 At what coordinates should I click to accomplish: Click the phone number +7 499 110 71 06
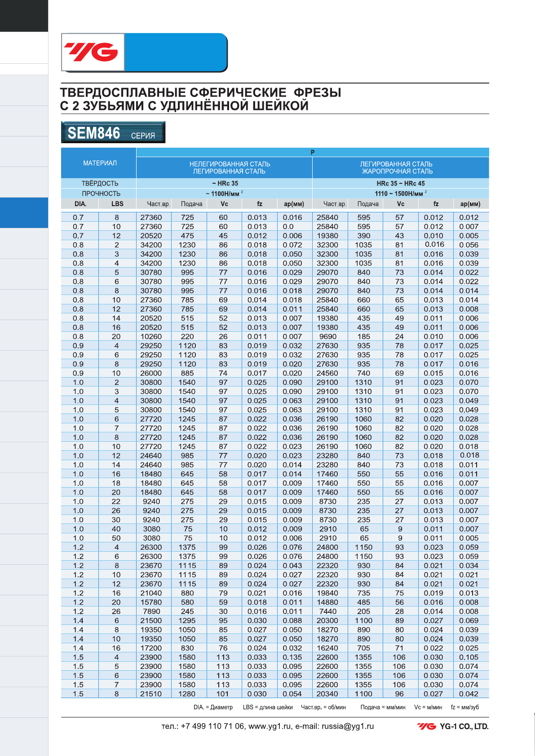212,726
